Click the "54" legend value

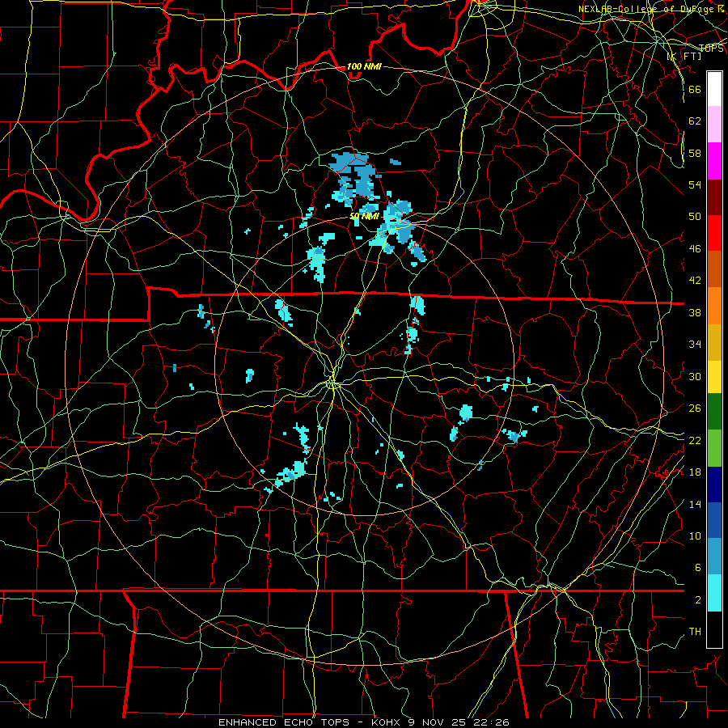tap(695, 184)
